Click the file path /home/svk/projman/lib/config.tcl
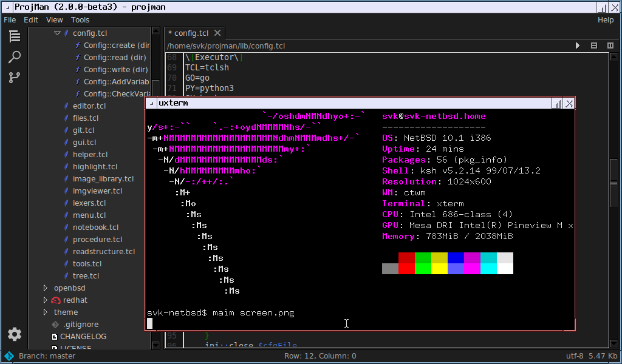The image size is (622, 364). tap(226, 46)
